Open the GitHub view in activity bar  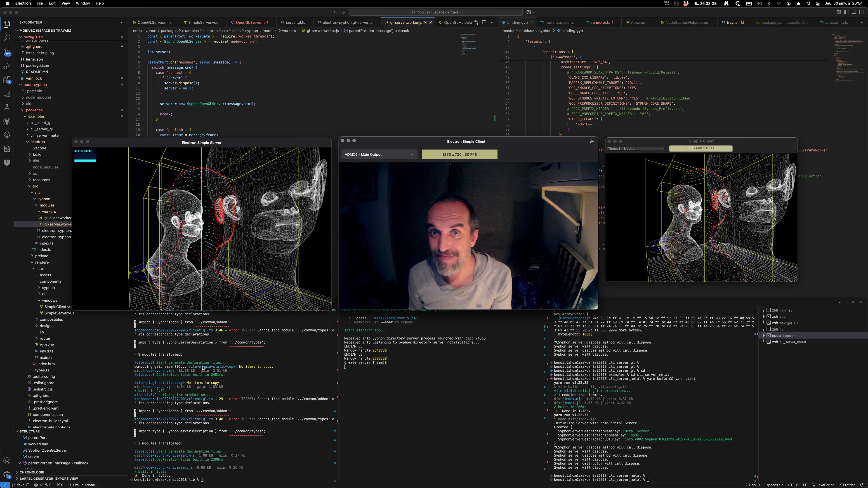[7, 121]
